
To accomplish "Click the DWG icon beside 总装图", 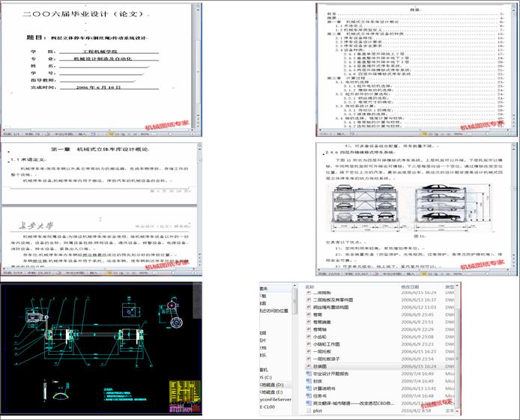I will pyautogui.click(x=309, y=366).
